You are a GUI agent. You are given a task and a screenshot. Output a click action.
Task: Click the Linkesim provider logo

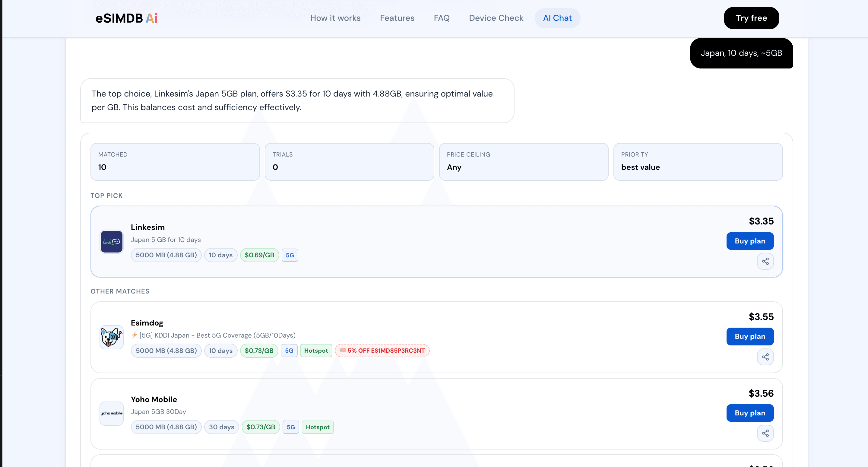point(111,241)
